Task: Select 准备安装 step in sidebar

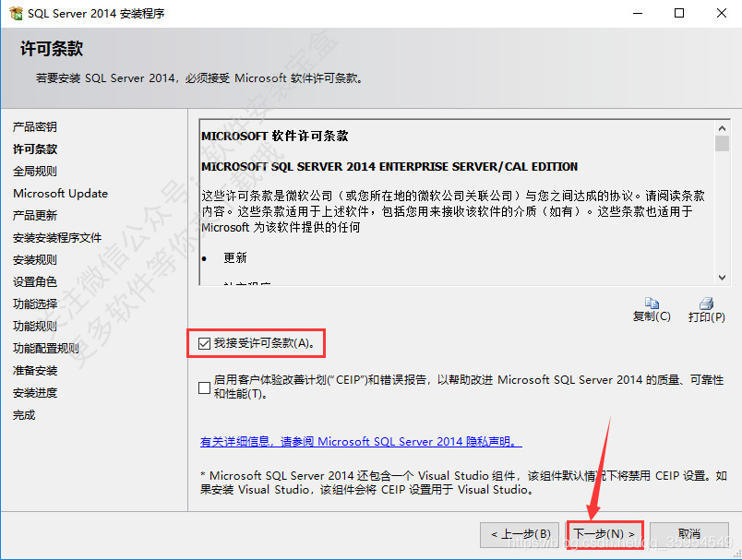Action: coord(34,371)
